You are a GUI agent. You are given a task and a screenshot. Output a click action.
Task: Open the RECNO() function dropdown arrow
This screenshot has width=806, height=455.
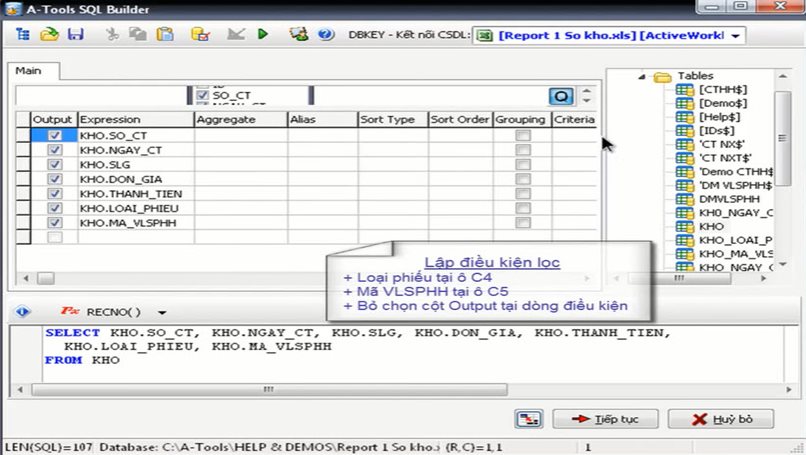click(x=162, y=312)
